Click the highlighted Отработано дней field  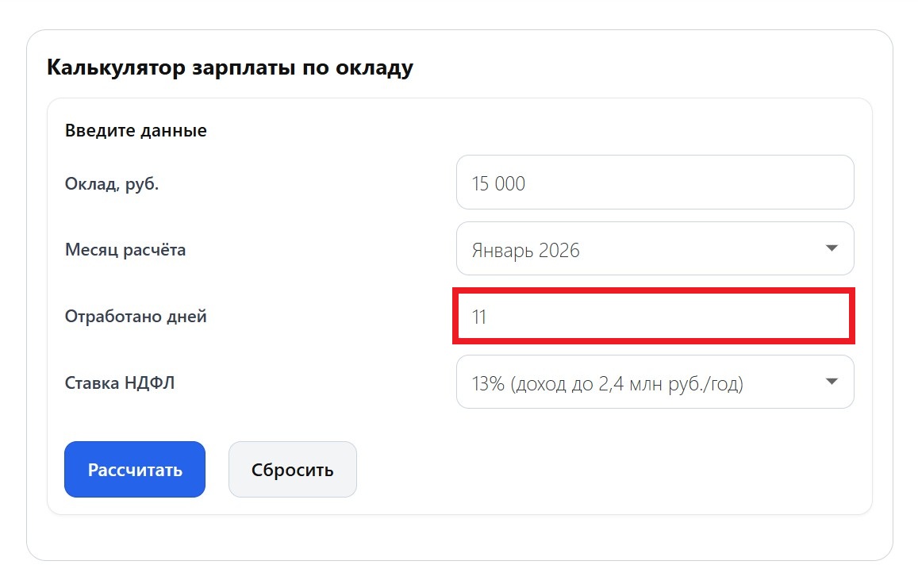[652, 315]
